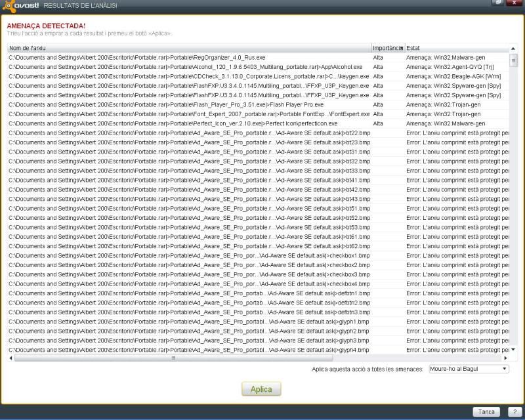Sort by the 'Nom de l'arxiu' column header
This screenshot has height=420, width=525.
point(189,48)
